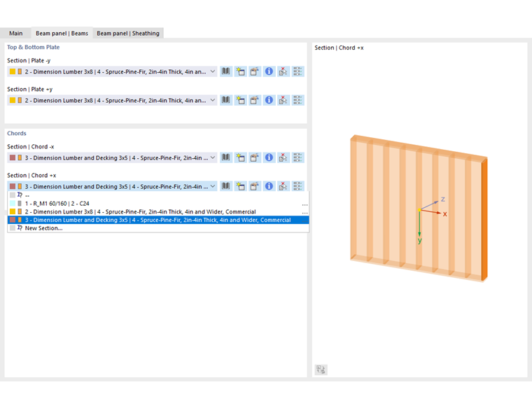Screen dimensions: 532x408
Task: Edit the Plate +y section
Action: click(x=255, y=100)
